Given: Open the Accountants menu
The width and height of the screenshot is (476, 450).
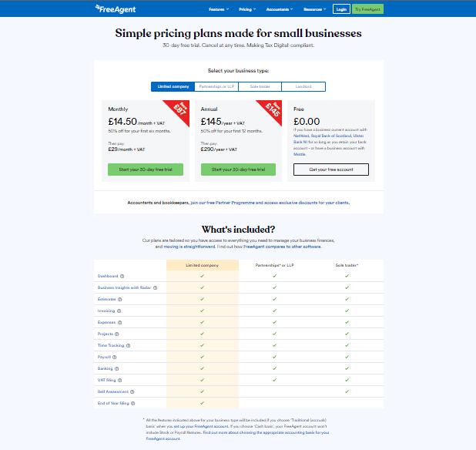Looking at the screenshot, I should click(280, 9).
